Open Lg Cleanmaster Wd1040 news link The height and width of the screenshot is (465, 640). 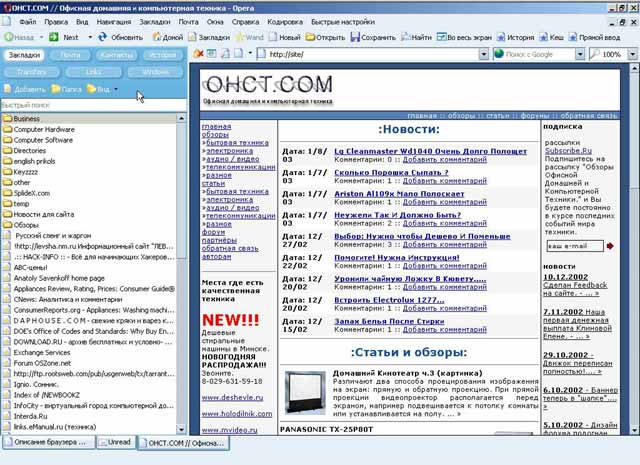(430, 151)
